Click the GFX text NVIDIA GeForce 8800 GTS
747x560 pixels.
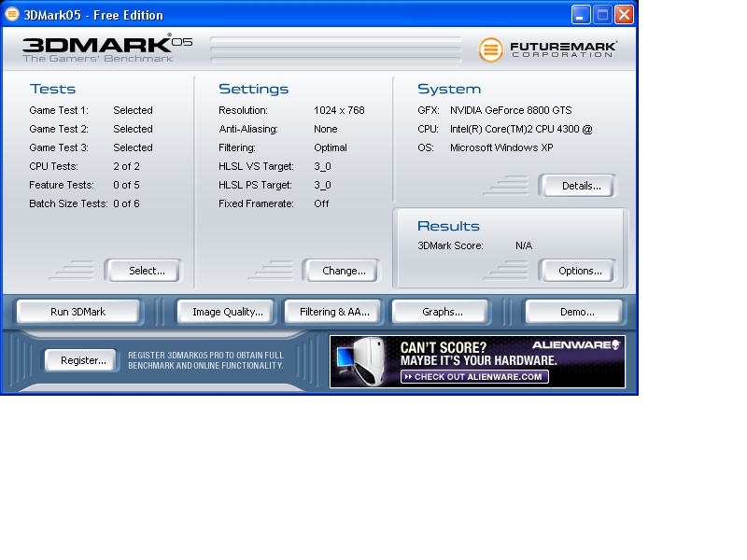tap(511, 110)
